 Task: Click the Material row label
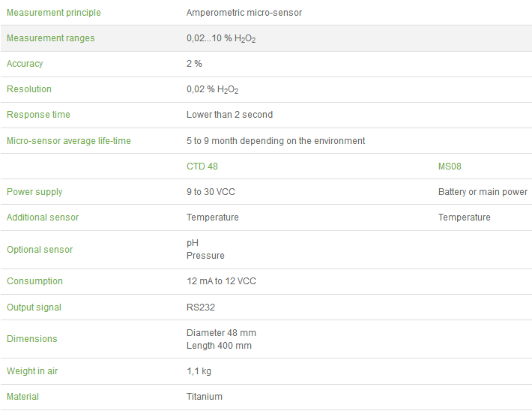coord(22,397)
